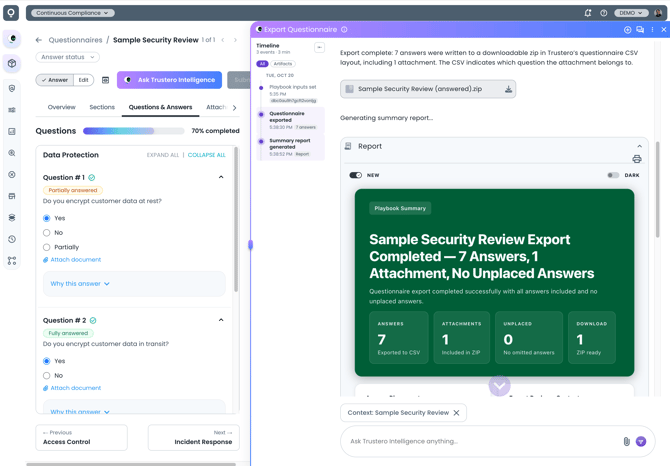Open the Answer status filter dropdown

[68, 57]
